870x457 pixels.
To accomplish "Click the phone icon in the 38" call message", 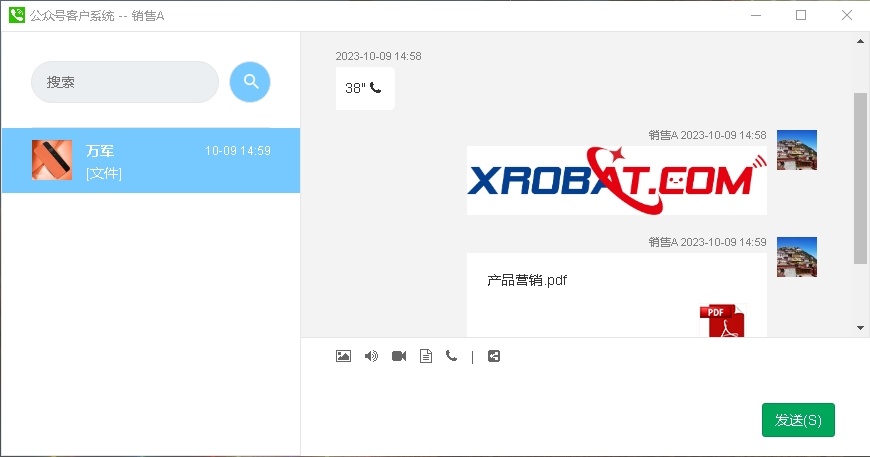I will (x=376, y=88).
